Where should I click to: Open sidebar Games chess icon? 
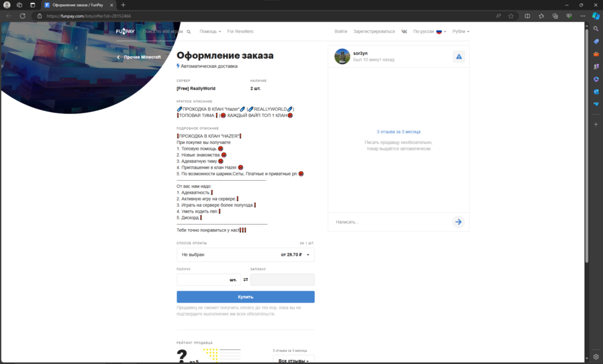[x=596, y=66]
